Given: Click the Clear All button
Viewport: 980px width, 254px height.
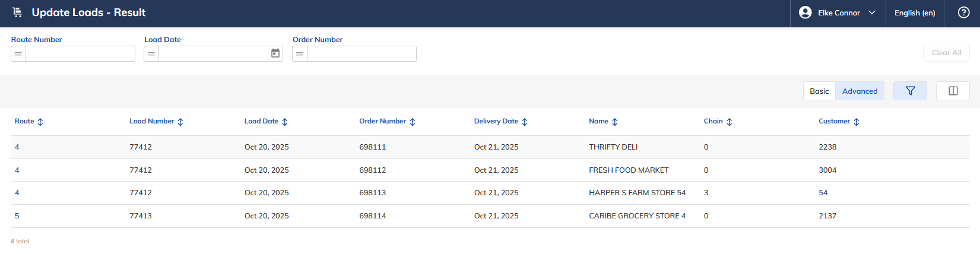Looking at the screenshot, I should [x=946, y=52].
